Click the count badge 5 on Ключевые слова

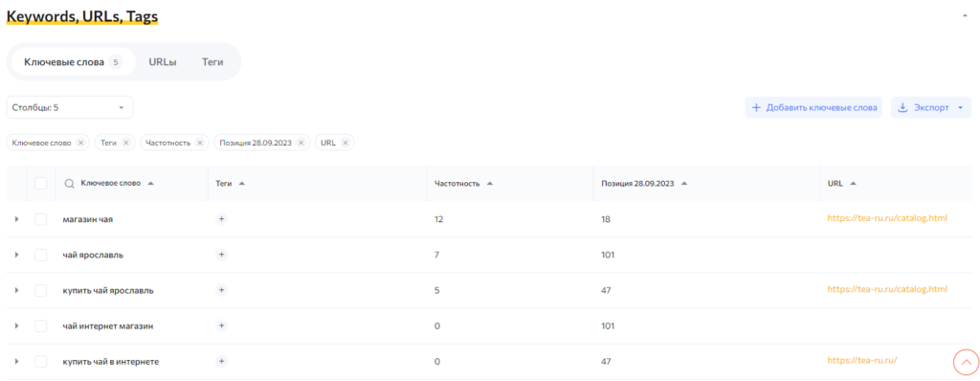click(x=115, y=62)
